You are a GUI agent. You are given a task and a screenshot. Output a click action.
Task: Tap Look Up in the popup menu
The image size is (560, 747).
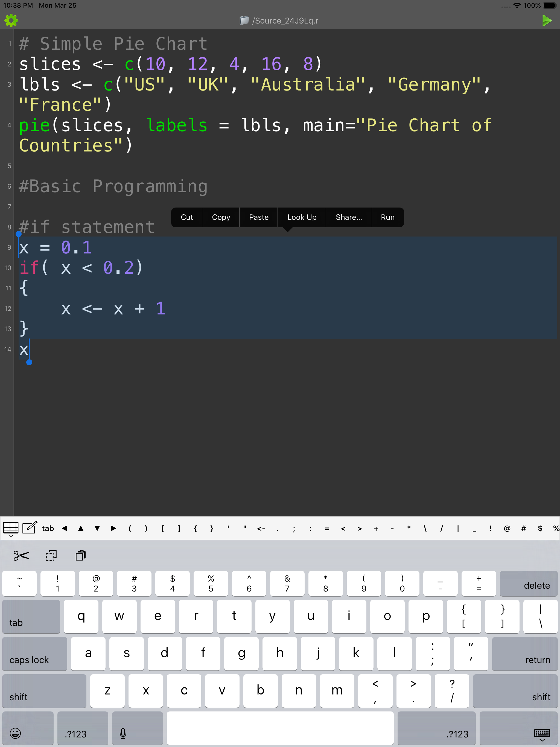[x=302, y=217]
